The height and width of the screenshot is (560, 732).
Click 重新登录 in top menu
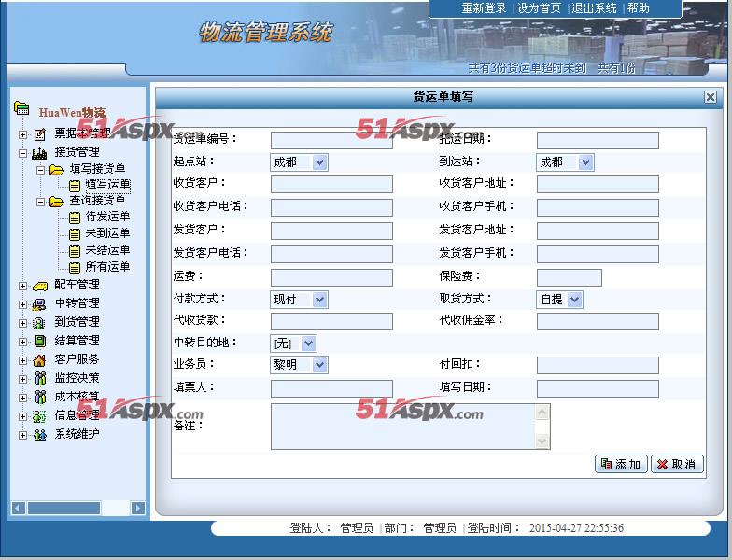coord(484,8)
